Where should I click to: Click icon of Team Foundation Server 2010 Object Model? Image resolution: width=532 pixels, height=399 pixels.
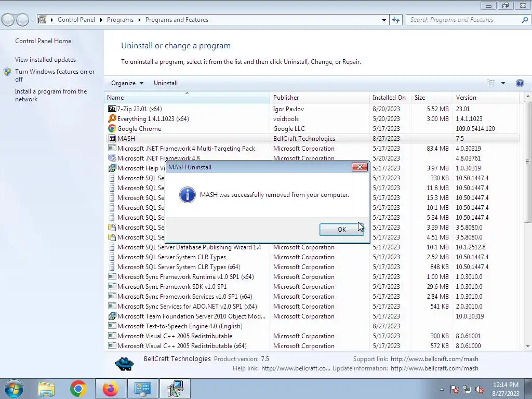tap(112, 316)
